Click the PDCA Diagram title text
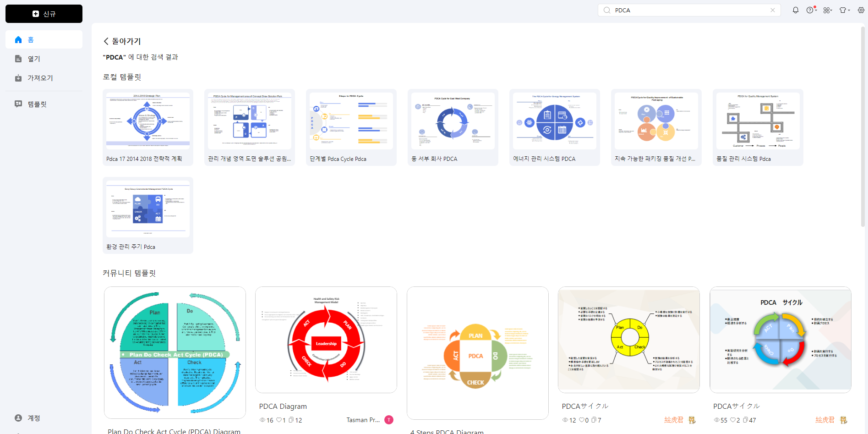This screenshot has height=434, width=868. [x=283, y=407]
